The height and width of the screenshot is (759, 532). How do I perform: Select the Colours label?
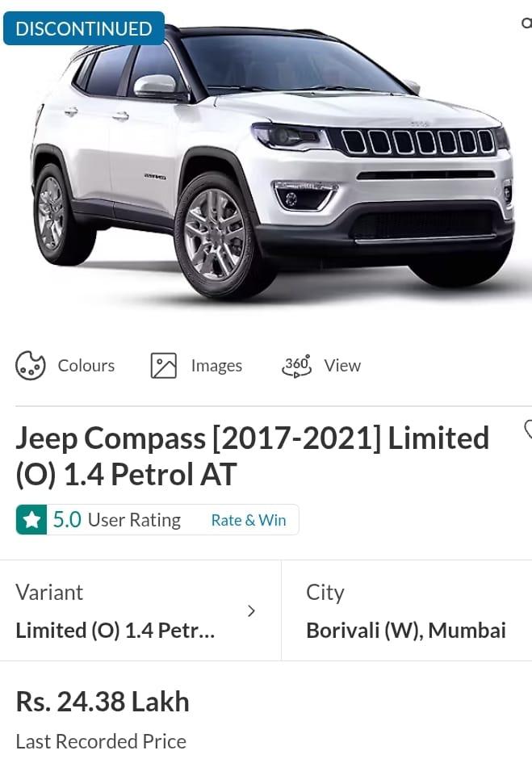coord(86,366)
